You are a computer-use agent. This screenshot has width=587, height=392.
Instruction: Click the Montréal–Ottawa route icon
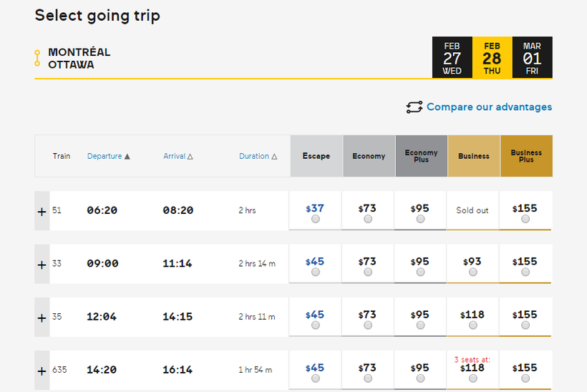tap(37, 58)
